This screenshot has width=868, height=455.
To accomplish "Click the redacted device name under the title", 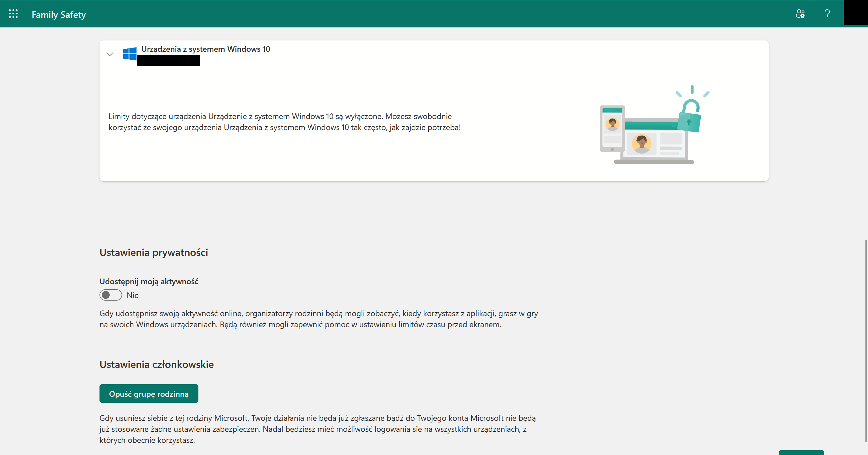I will 168,61.
